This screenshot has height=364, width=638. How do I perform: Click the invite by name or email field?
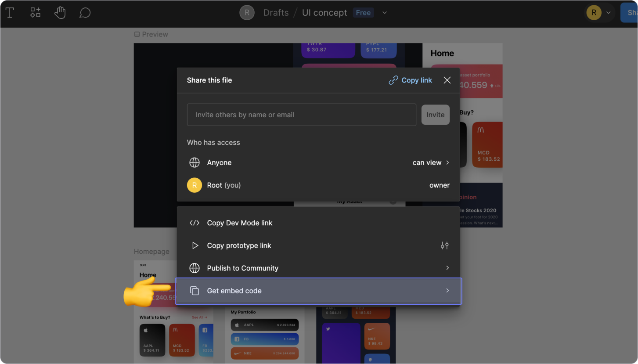pyautogui.click(x=301, y=115)
